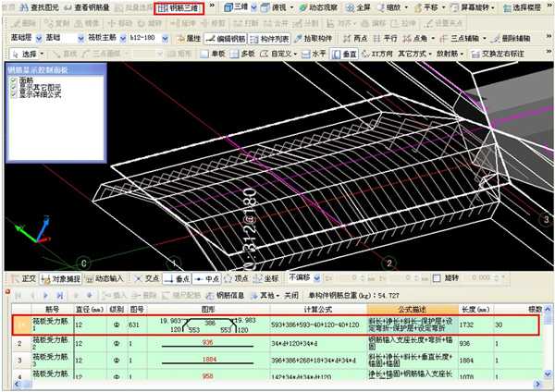Click 查看钢筋量 to view rebar quantity

click(87, 7)
